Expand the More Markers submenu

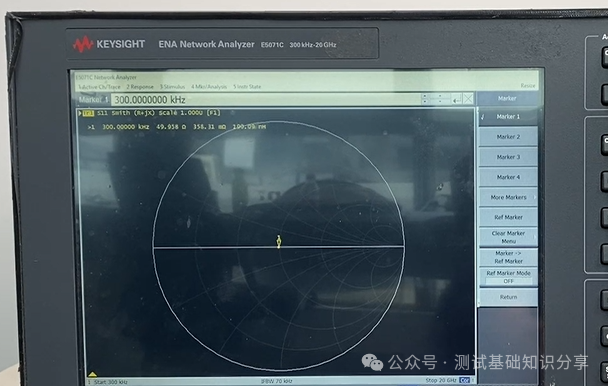[x=508, y=197]
